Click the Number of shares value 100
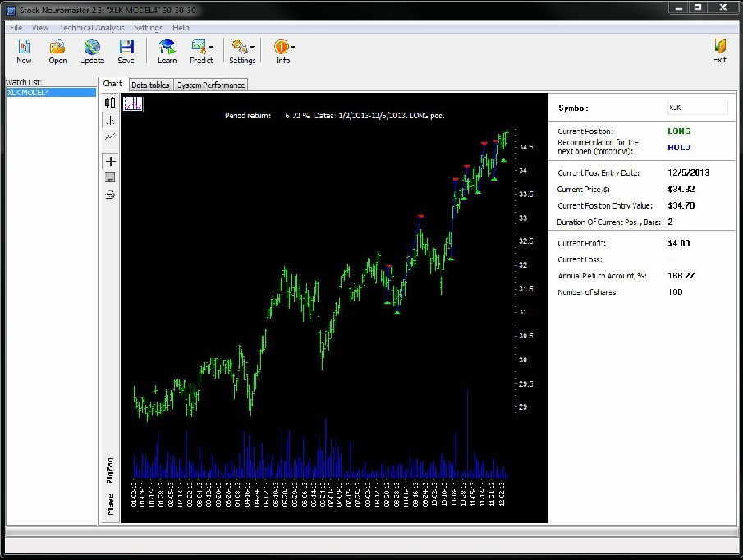 pyautogui.click(x=675, y=291)
